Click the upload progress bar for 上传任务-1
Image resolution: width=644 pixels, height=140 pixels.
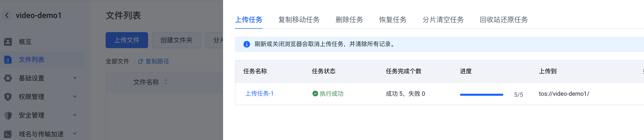pos(481,95)
